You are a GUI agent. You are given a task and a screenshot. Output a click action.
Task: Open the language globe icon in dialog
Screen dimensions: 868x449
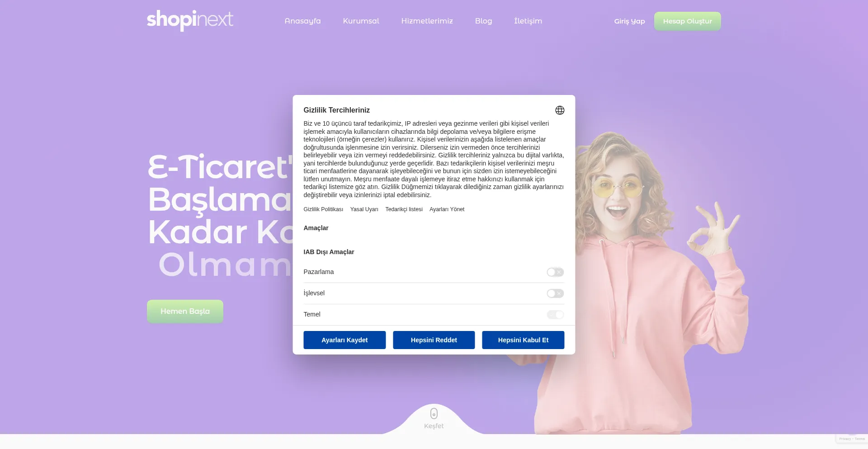click(x=560, y=110)
